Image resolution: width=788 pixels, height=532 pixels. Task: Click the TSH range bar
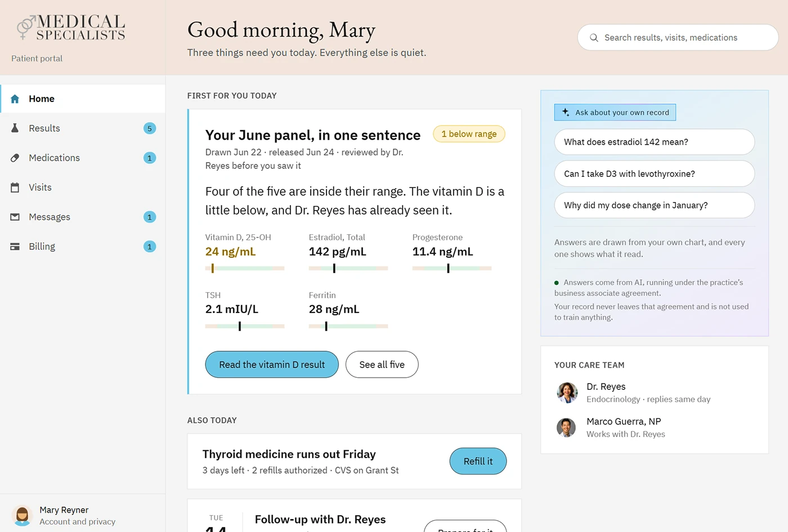(x=245, y=326)
